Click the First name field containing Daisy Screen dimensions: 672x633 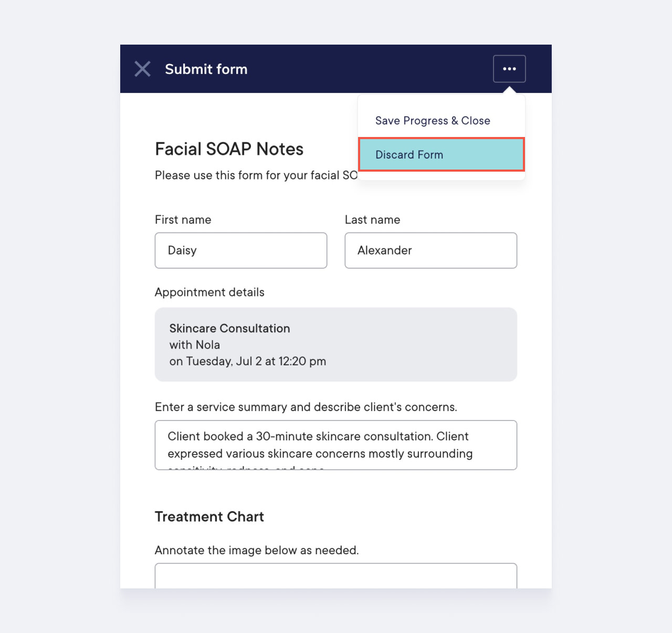point(241,250)
